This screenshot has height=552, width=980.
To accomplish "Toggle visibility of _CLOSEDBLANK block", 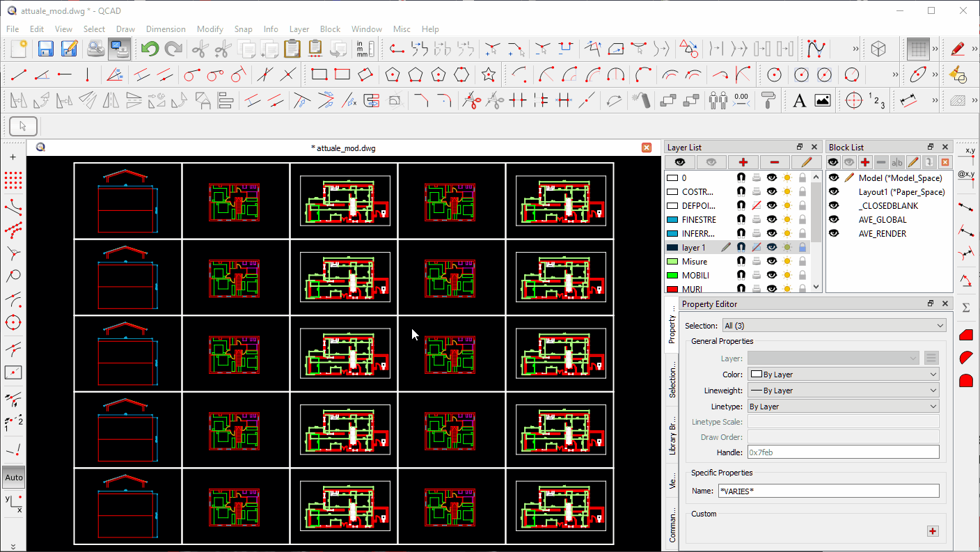I will click(x=833, y=206).
